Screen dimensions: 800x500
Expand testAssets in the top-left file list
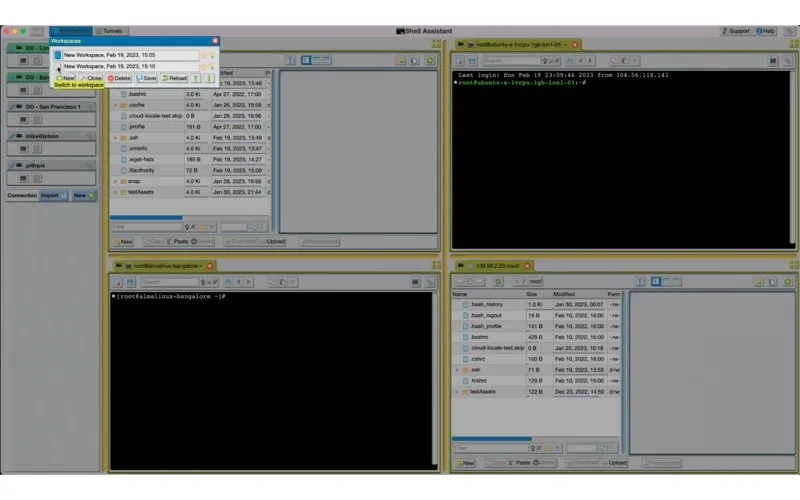[115, 192]
